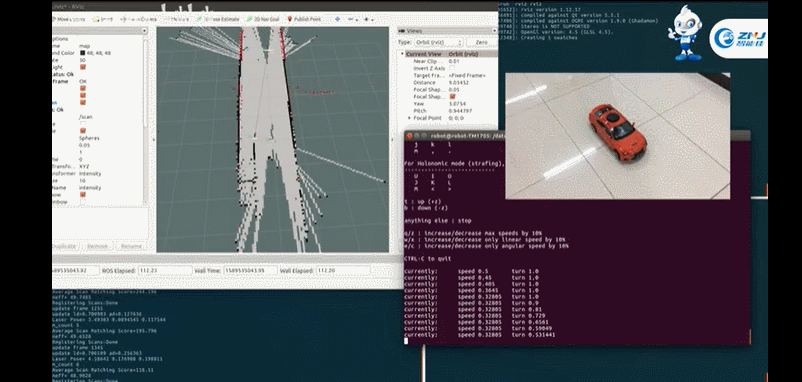The width and height of the screenshot is (802, 382).
Task: Maximize the robot terminal window
Action: pos(424,136)
